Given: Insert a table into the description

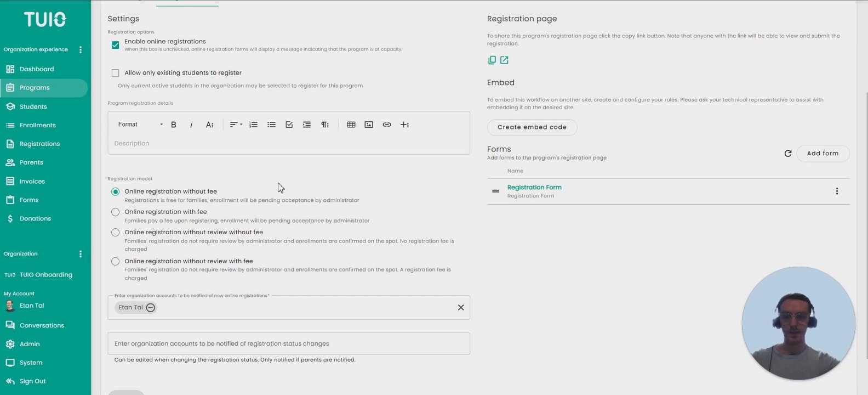Looking at the screenshot, I should [x=351, y=125].
